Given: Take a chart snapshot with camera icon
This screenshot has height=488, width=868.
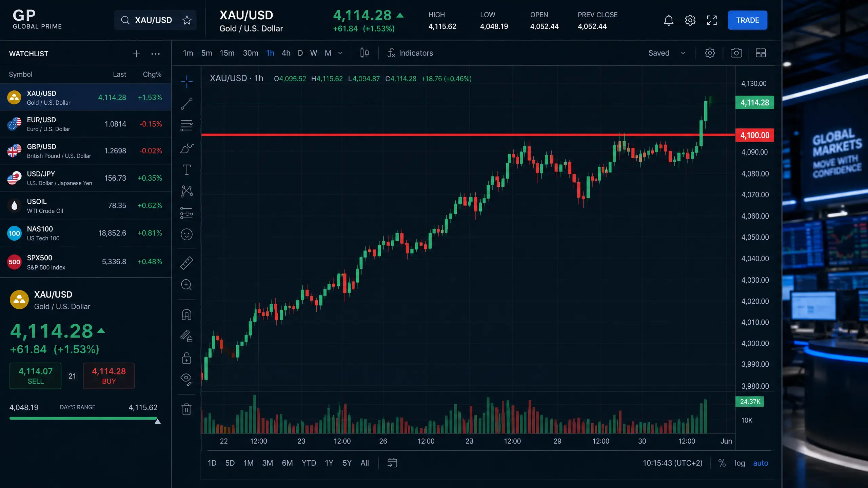Looking at the screenshot, I should coord(736,53).
